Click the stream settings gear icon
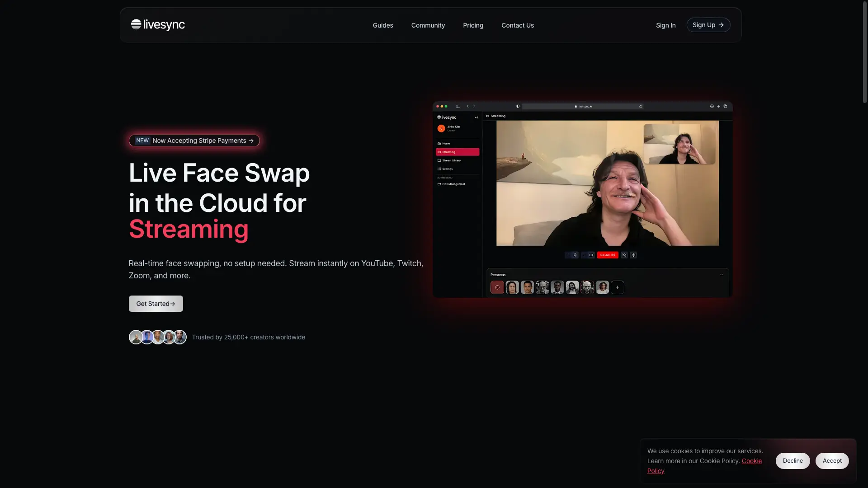 [633, 255]
